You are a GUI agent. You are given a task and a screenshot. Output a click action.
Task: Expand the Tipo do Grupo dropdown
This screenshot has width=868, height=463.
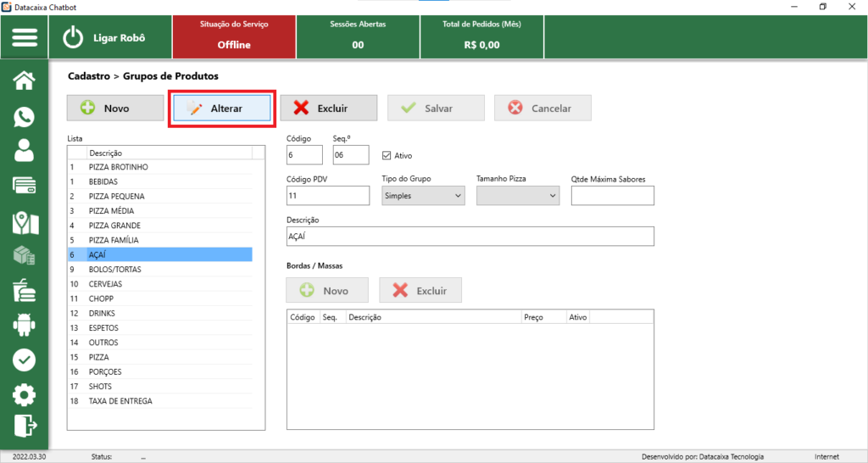coord(423,196)
